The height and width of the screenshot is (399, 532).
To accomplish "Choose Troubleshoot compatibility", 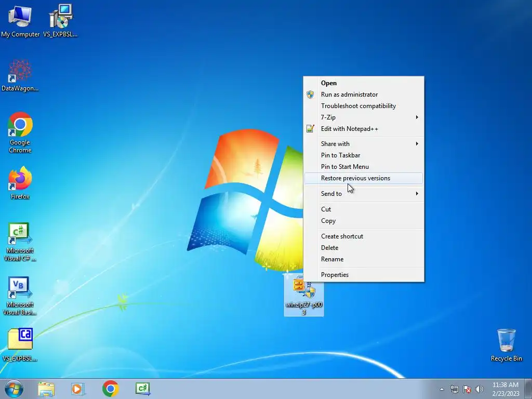I will click(363, 106).
